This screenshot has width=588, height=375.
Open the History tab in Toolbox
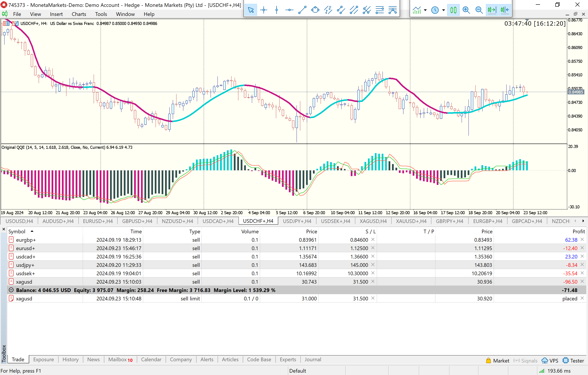pyautogui.click(x=70, y=360)
